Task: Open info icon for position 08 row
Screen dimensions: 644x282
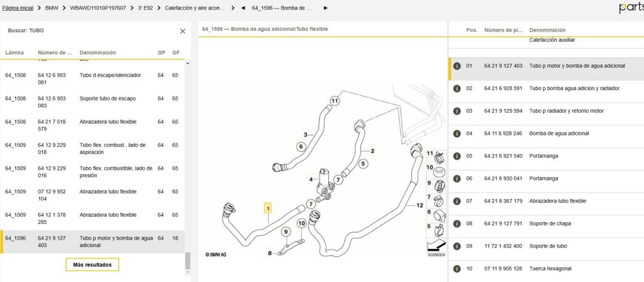Action: (x=456, y=224)
